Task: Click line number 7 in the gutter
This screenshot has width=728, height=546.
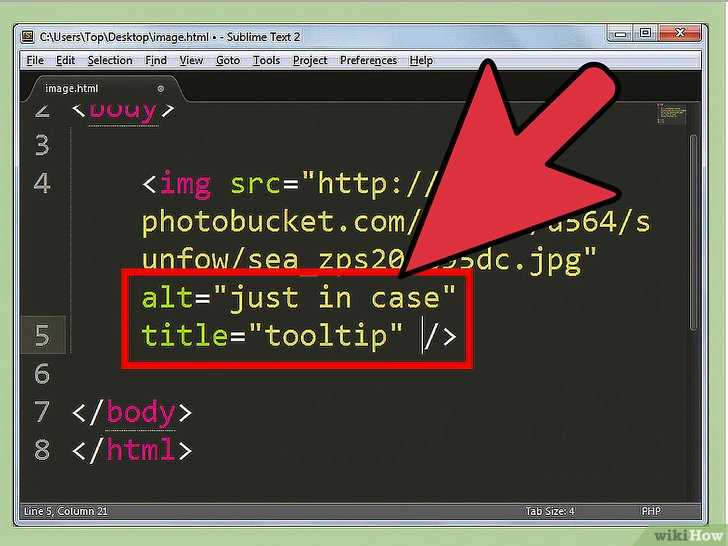Action: point(41,412)
